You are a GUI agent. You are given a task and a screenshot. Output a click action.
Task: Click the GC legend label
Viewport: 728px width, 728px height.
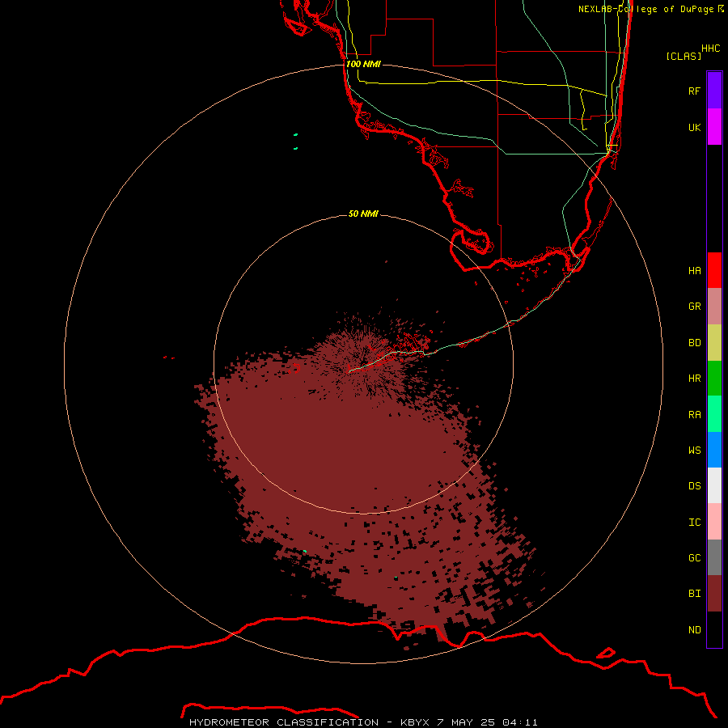(694, 558)
